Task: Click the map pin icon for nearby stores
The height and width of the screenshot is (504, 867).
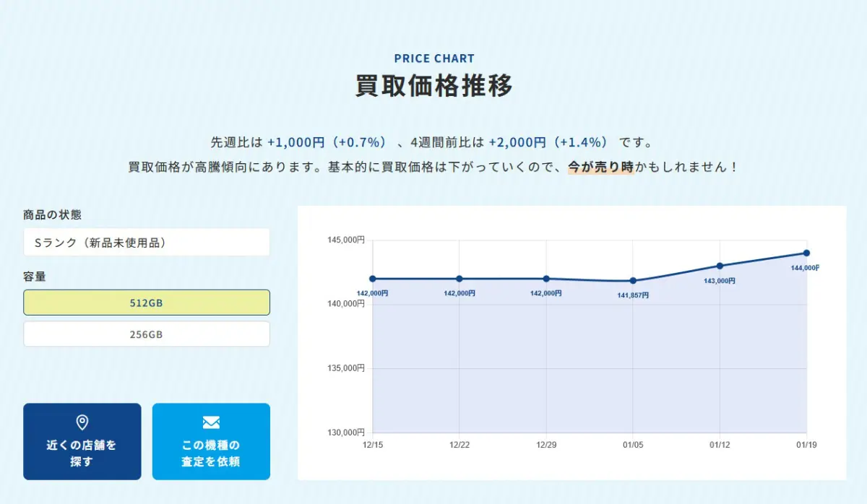Action: coord(82,423)
